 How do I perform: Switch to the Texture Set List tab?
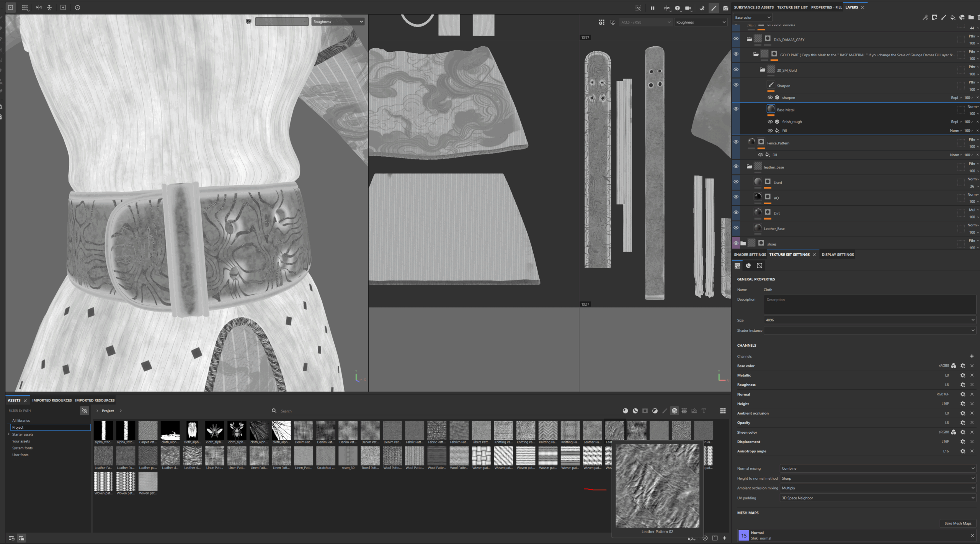tap(792, 7)
